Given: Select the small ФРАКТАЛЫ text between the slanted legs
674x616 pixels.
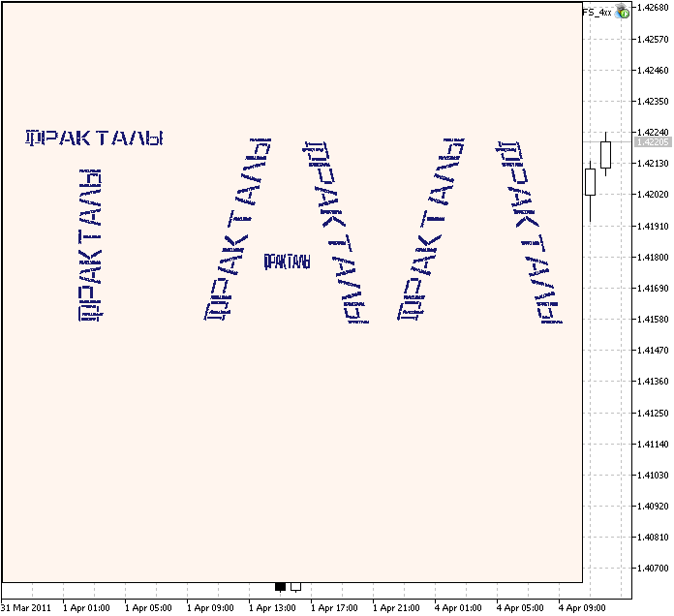Looking at the screenshot, I should (287, 262).
